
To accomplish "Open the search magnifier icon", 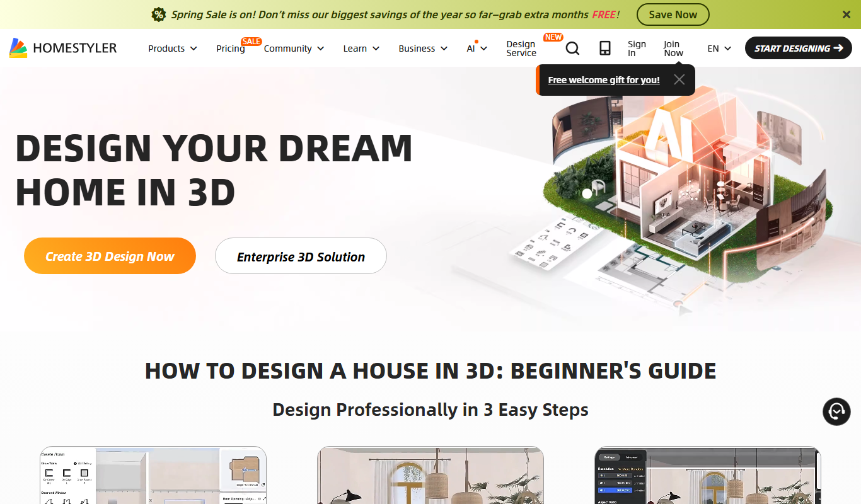I will coord(572,49).
